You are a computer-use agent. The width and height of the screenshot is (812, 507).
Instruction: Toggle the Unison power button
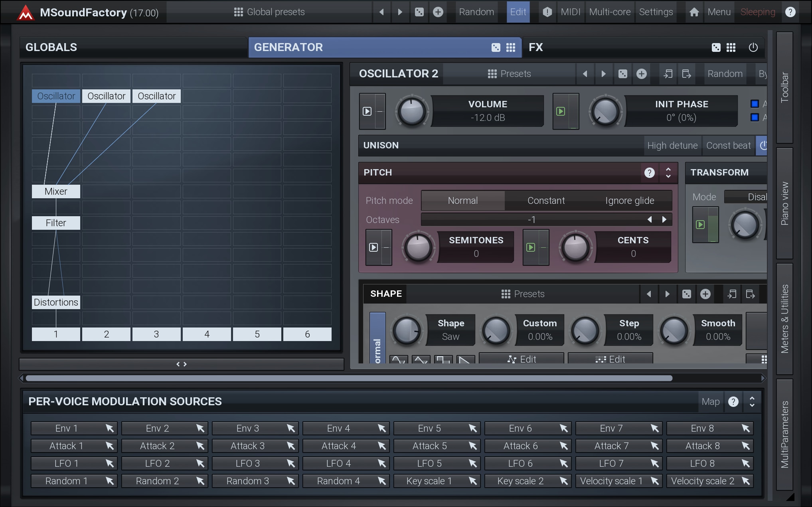762,146
